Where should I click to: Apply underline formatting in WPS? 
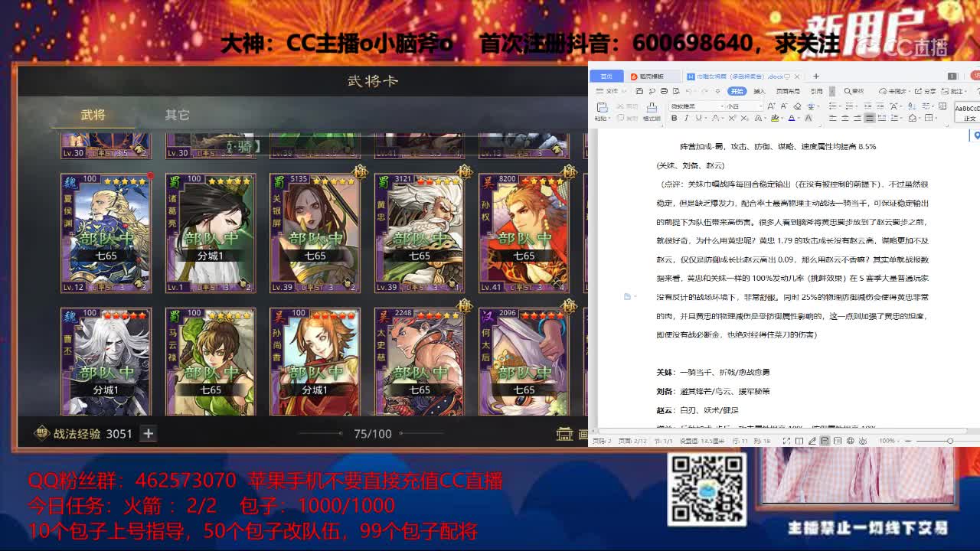[x=698, y=118]
